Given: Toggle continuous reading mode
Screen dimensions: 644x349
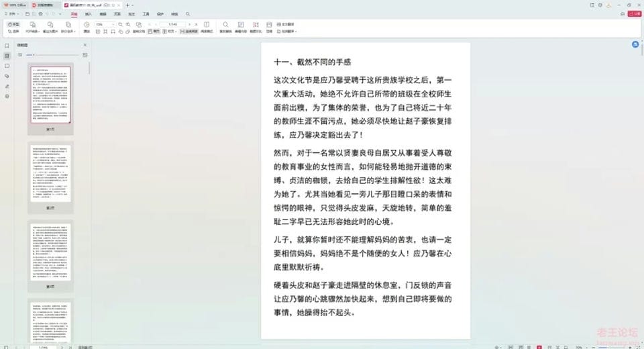Looking at the screenshot, I should [189, 32].
